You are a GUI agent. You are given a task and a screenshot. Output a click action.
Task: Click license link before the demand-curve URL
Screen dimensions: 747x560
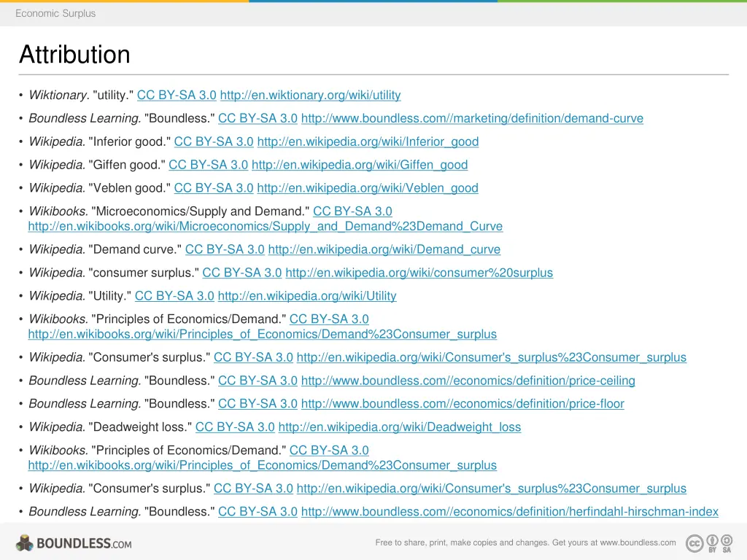[x=258, y=119]
